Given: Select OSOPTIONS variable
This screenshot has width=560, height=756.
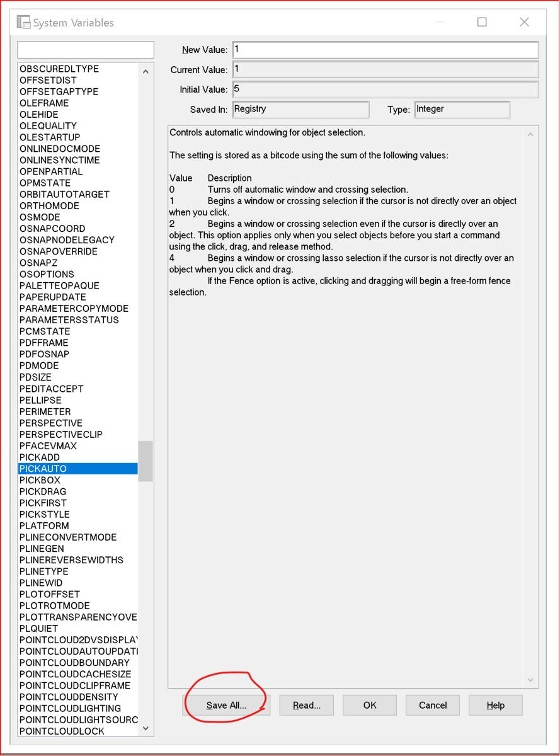Looking at the screenshot, I should point(47,274).
